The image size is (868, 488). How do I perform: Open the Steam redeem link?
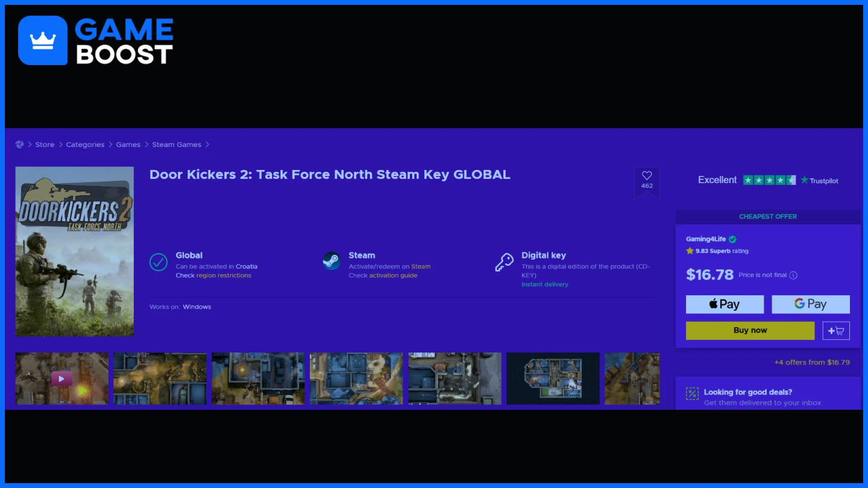coord(421,266)
